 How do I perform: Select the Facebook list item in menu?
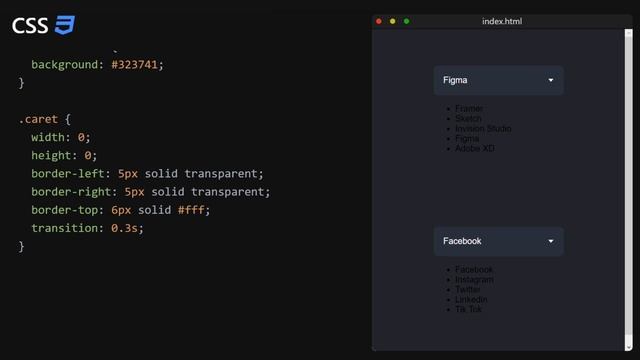[474, 269]
